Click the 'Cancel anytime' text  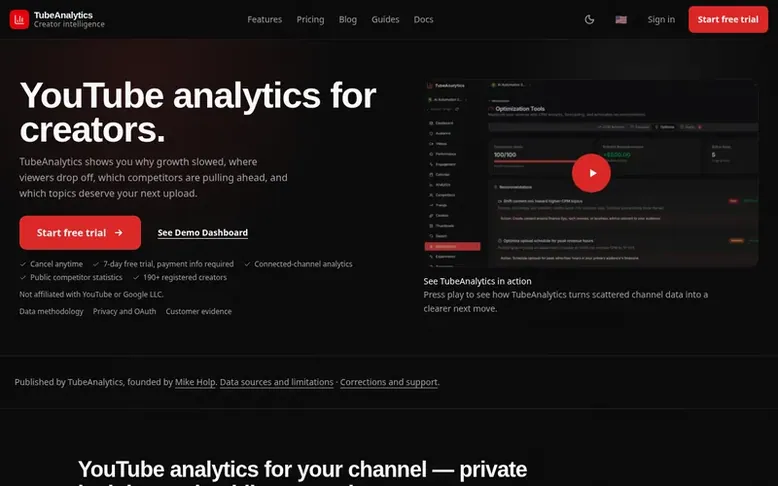point(56,264)
